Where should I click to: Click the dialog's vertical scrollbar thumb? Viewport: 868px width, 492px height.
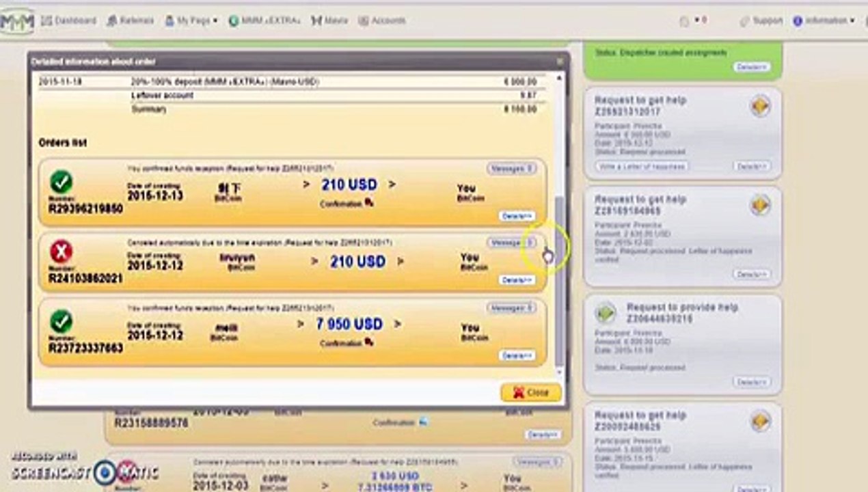560,280
